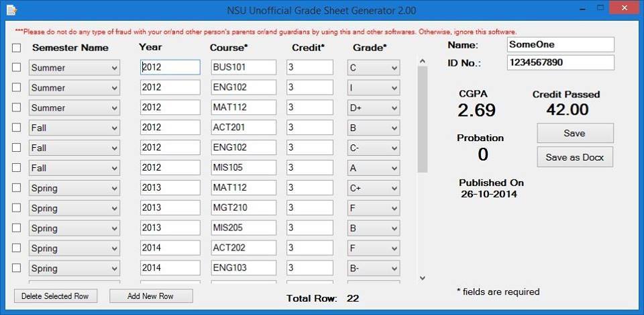The height and width of the screenshot is (315, 644).
Task: Click the MIS105 course field
Action: (244, 168)
